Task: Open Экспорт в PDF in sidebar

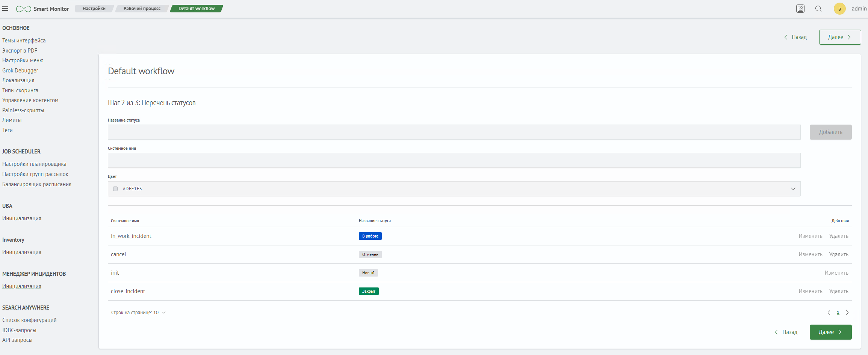Action: pos(20,51)
